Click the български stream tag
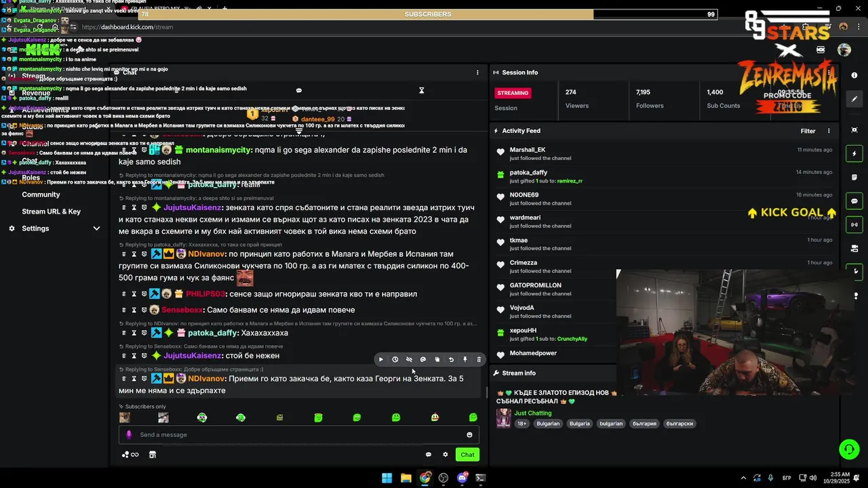This screenshot has width=868, height=488. coord(680,424)
